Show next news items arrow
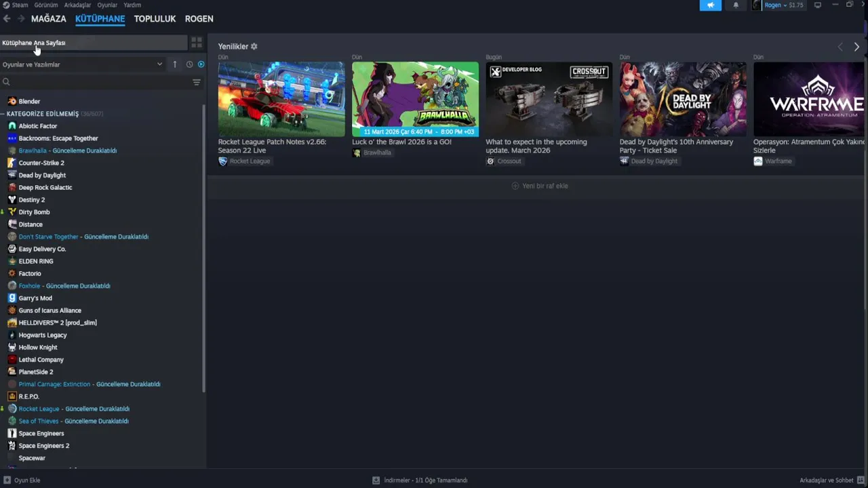The image size is (868, 488). 856,47
